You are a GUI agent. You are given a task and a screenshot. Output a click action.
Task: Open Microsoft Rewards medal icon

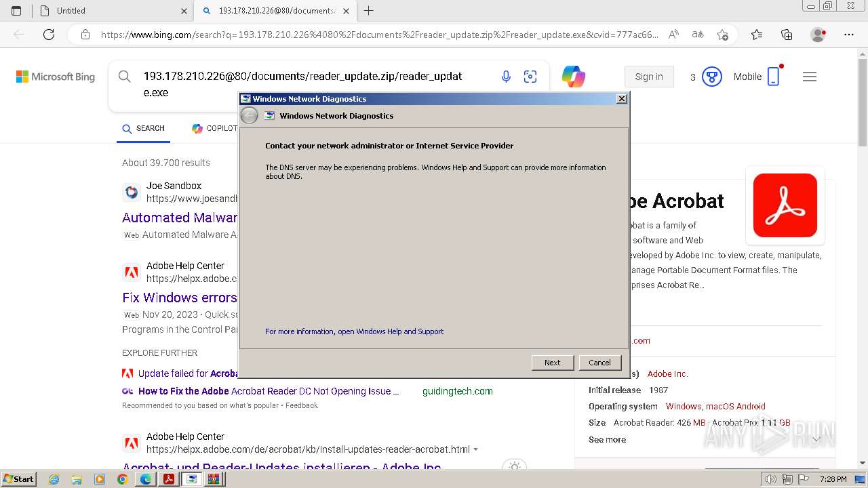coord(711,77)
